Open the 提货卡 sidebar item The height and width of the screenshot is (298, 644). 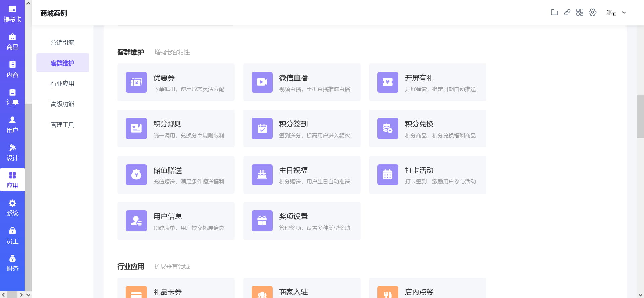click(12, 14)
